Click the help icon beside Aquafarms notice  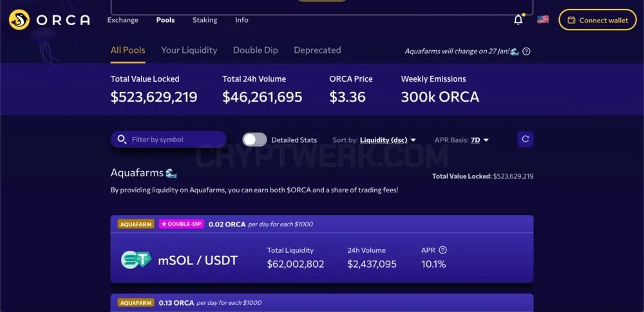pos(526,51)
